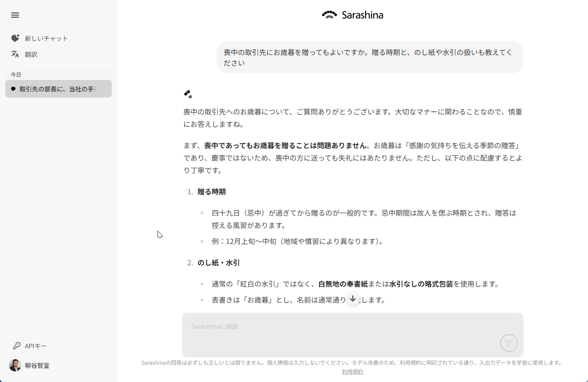Click the Sarashina logo at top

[x=352, y=15]
